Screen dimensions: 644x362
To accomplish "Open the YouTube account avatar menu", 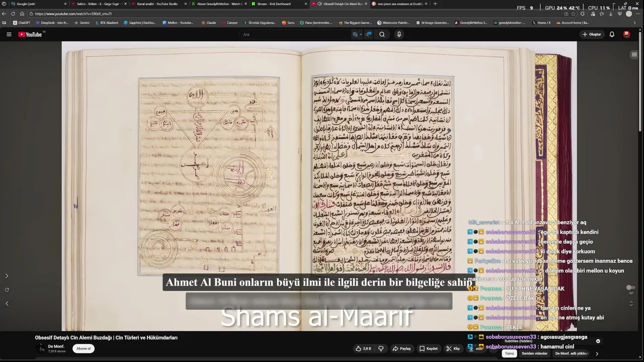I will pos(626,34).
